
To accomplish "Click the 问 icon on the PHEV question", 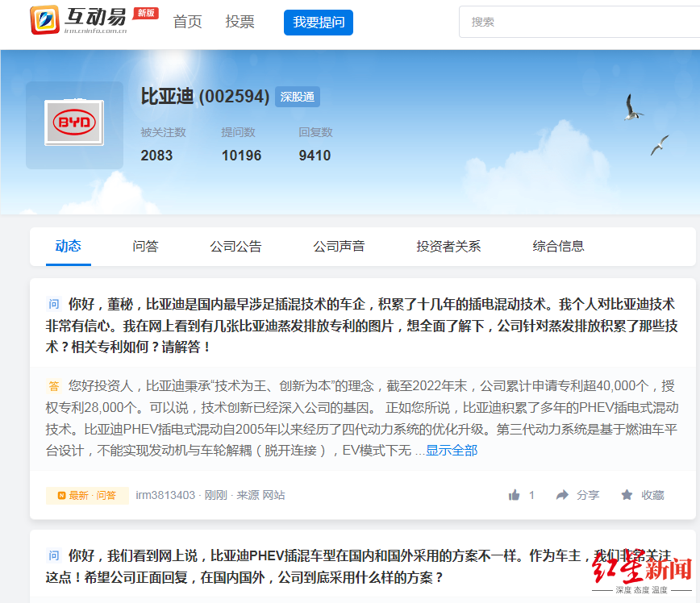I will pyautogui.click(x=53, y=555).
